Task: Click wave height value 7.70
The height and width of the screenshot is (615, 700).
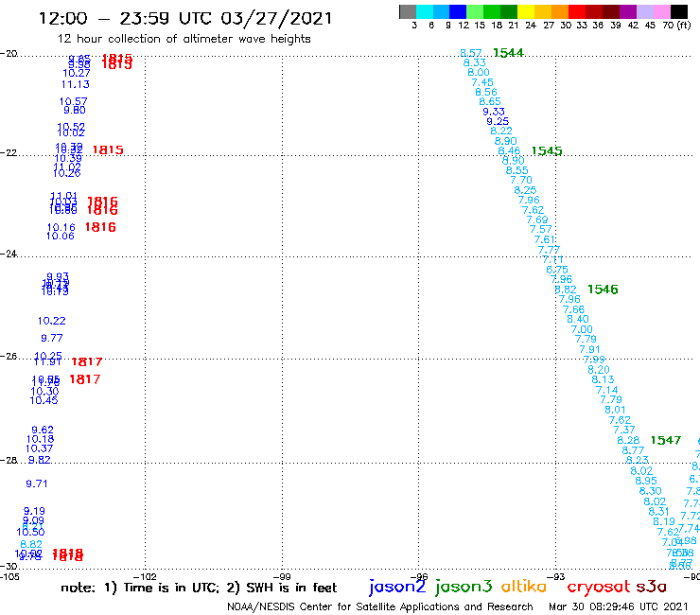Action: [x=521, y=180]
